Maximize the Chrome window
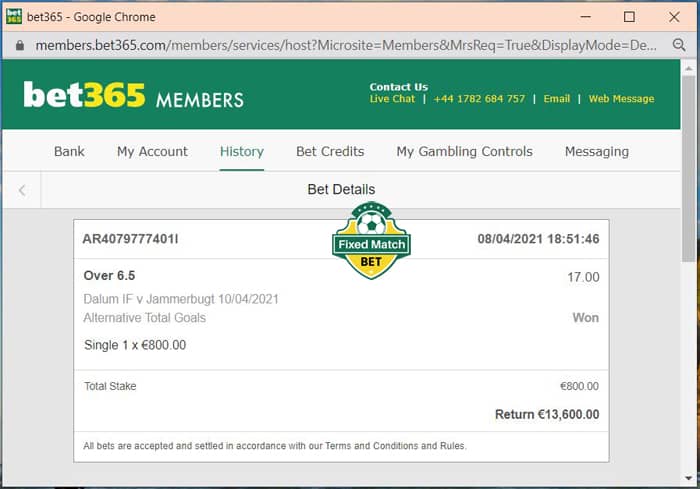The width and height of the screenshot is (700, 489). (x=629, y=17)
